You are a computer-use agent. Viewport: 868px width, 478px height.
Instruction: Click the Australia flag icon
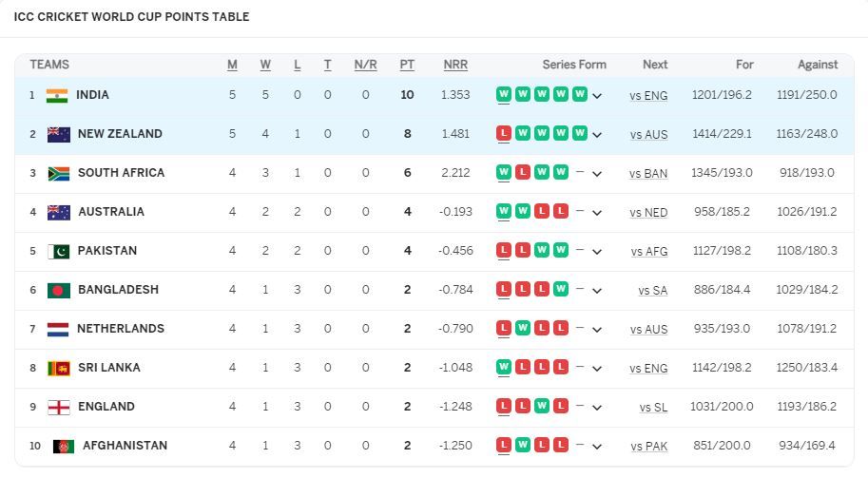(59, 212)
